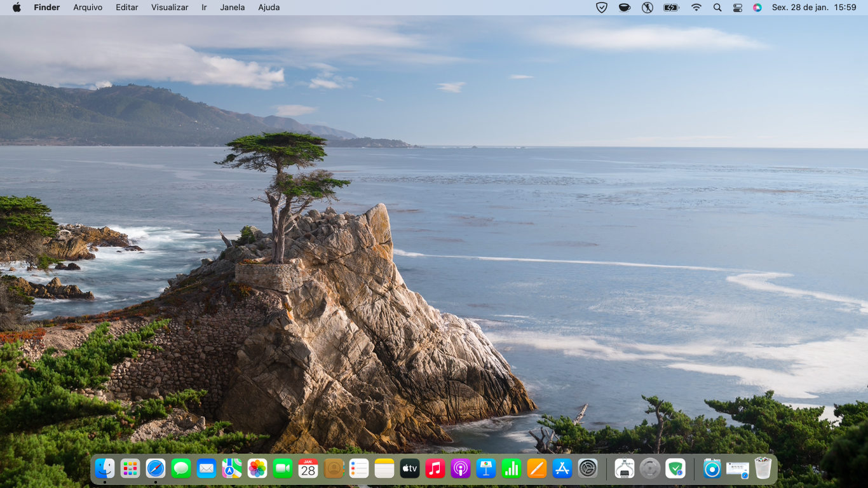The width and height of the screenshot is (868, 488).
Task: Open Control Center from the menu bar
Action: click(738, 8)
